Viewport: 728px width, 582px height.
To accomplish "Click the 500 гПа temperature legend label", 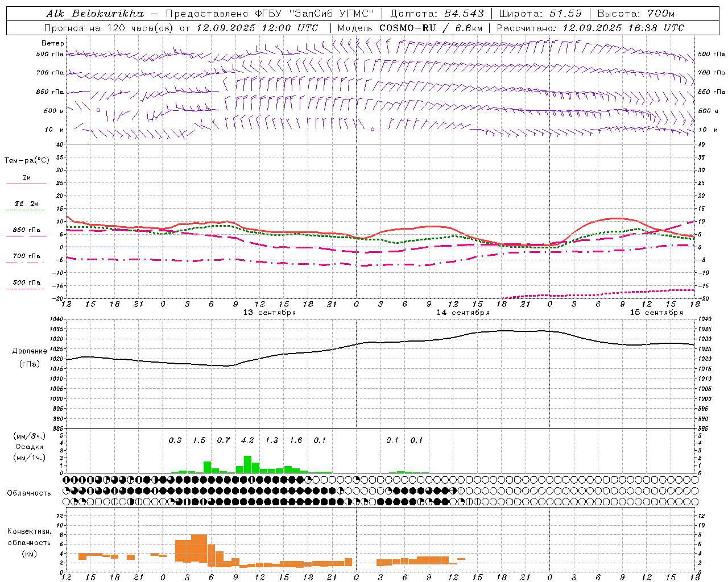I will pos(26,282).
